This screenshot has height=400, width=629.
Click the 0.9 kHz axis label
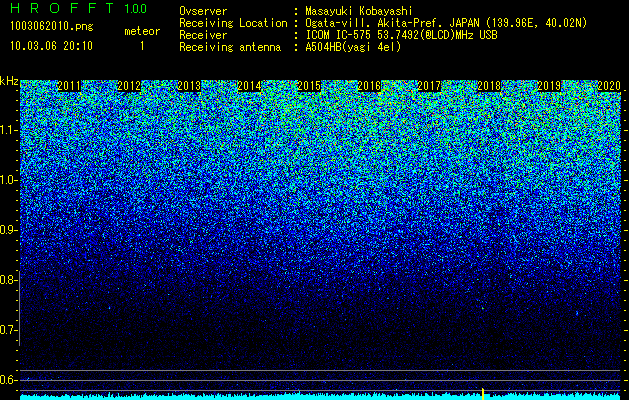[8, 230]
